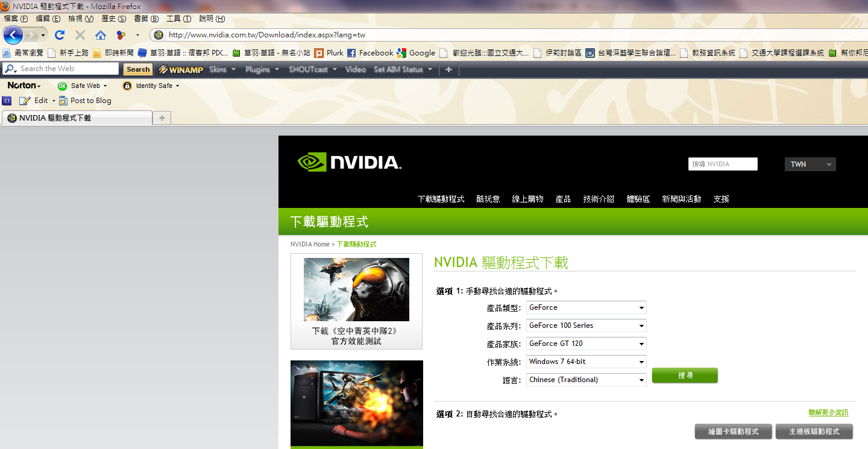Image resolution: width=868 pixels, height=449 pixels.
Task: Open the 書籤 (B) menu
Action: pos(146,19)
